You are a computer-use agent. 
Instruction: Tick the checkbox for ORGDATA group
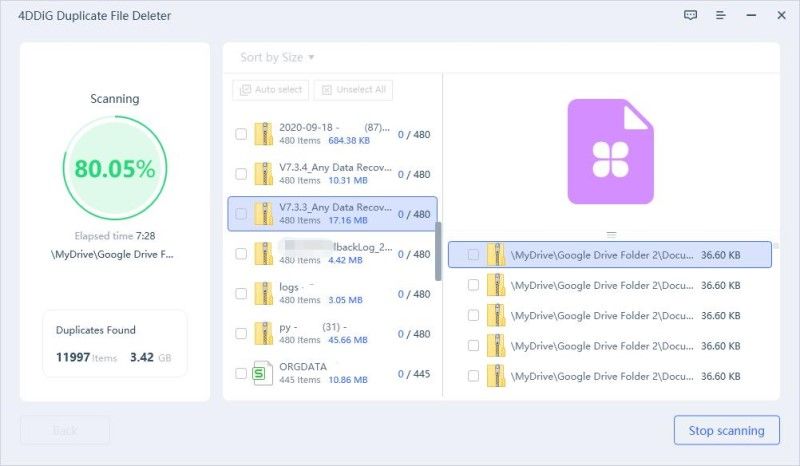240,374
